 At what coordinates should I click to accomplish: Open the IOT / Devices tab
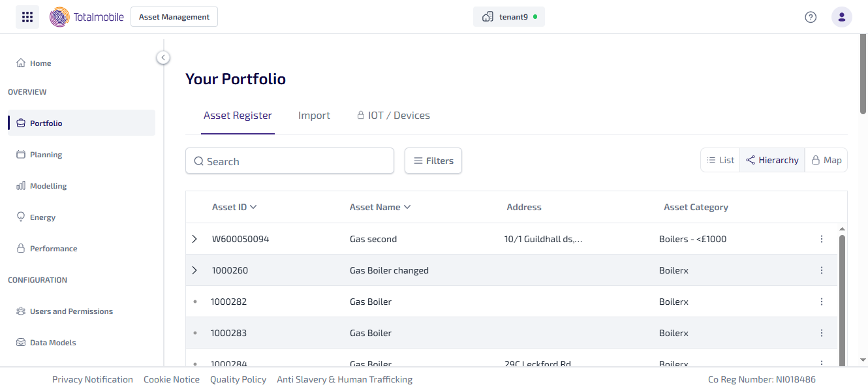click(x=393, y=116)
